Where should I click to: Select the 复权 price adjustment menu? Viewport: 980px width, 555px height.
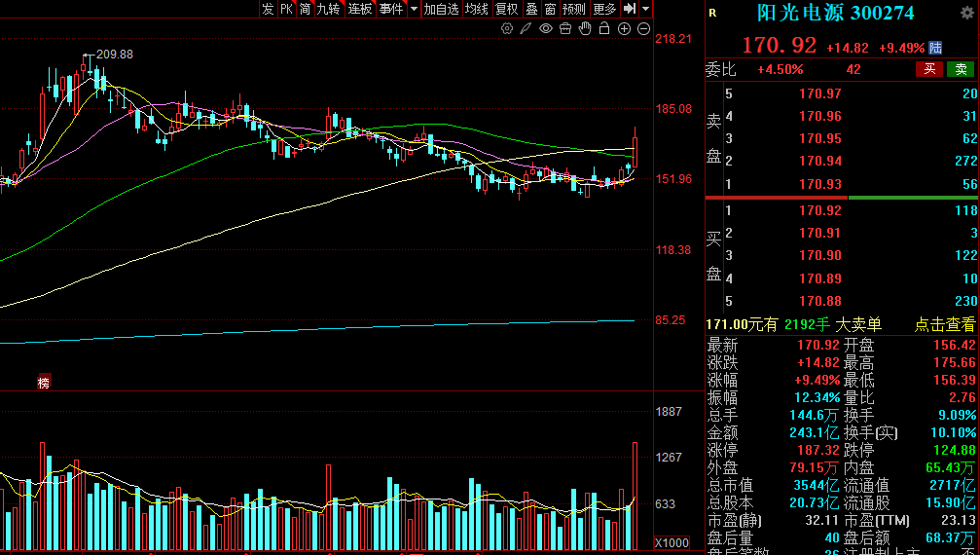coord(506,9)
